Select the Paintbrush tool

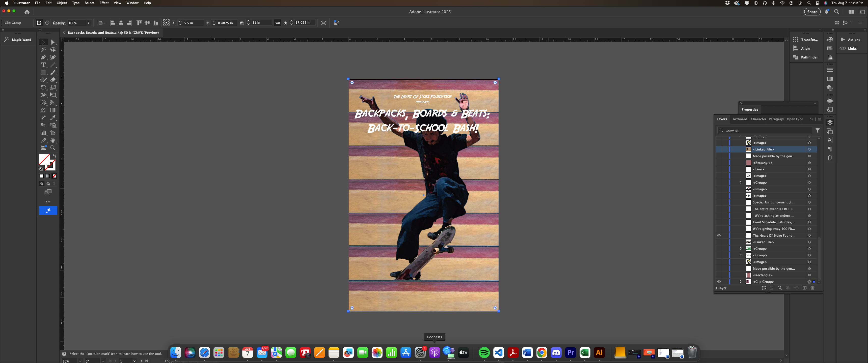click(x=53, y=72)
